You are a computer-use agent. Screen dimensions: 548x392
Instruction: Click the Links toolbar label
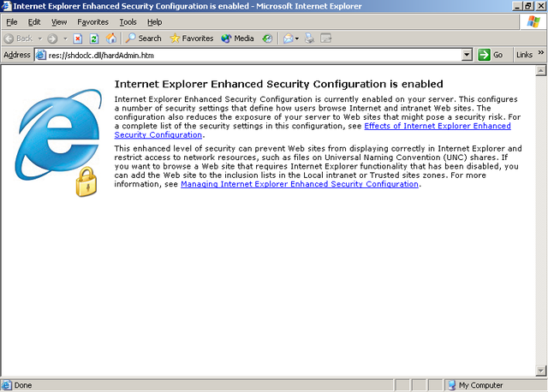click(x=524, y=55)
